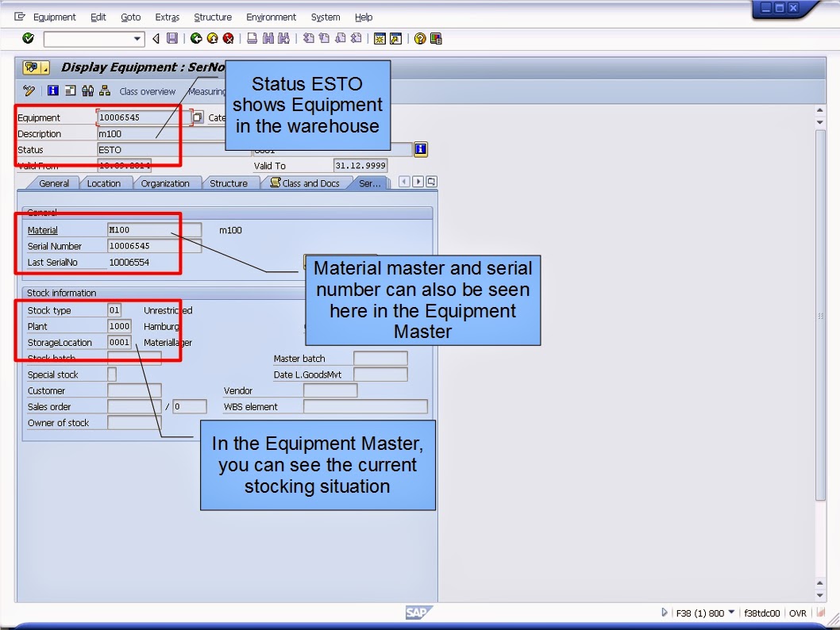Toggle OVR mode in the status bar
840x630 pixels.
pos(798,613)
